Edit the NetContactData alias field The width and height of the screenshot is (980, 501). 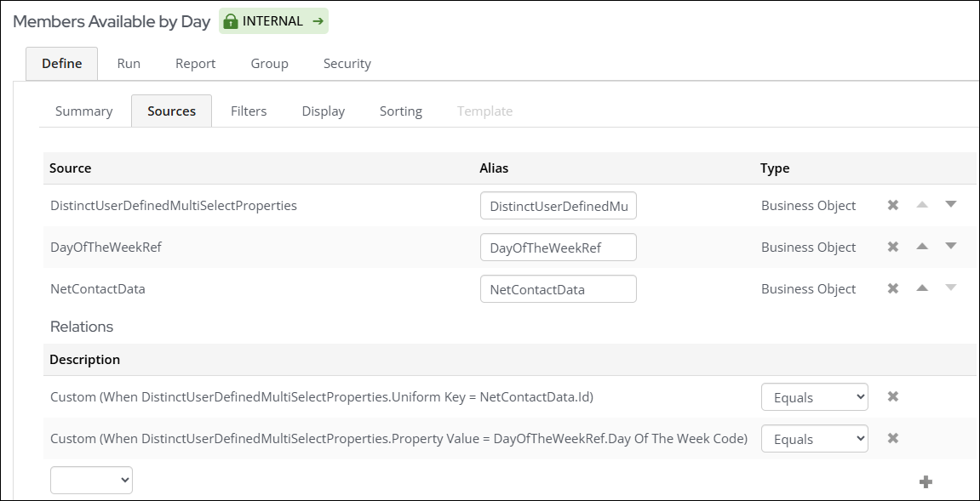pyautogui.click(x=559, y=289)
